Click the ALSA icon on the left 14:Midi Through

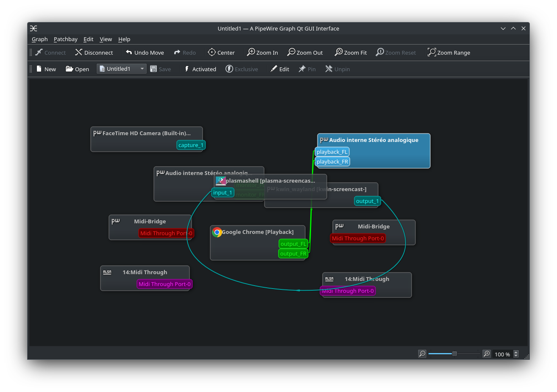(107, 272)
